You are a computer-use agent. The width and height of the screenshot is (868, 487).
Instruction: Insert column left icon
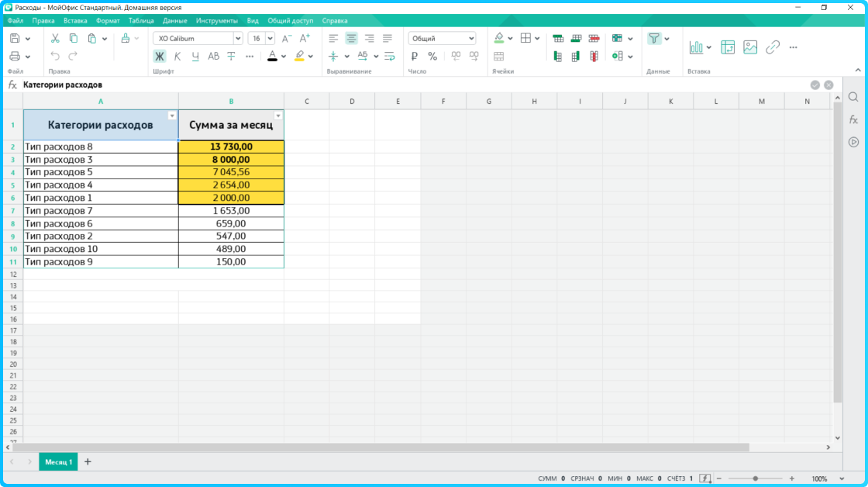click(x=558, y=56)
